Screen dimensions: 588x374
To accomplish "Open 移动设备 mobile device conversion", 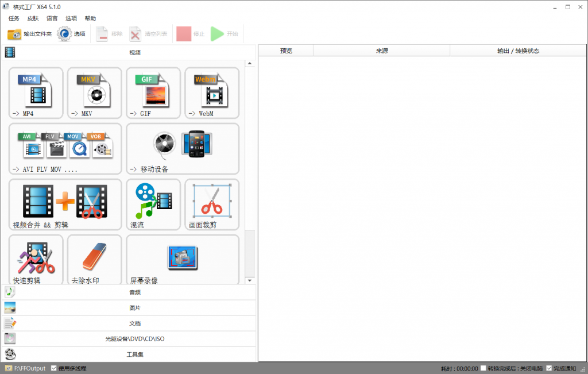I will [182, 148].
